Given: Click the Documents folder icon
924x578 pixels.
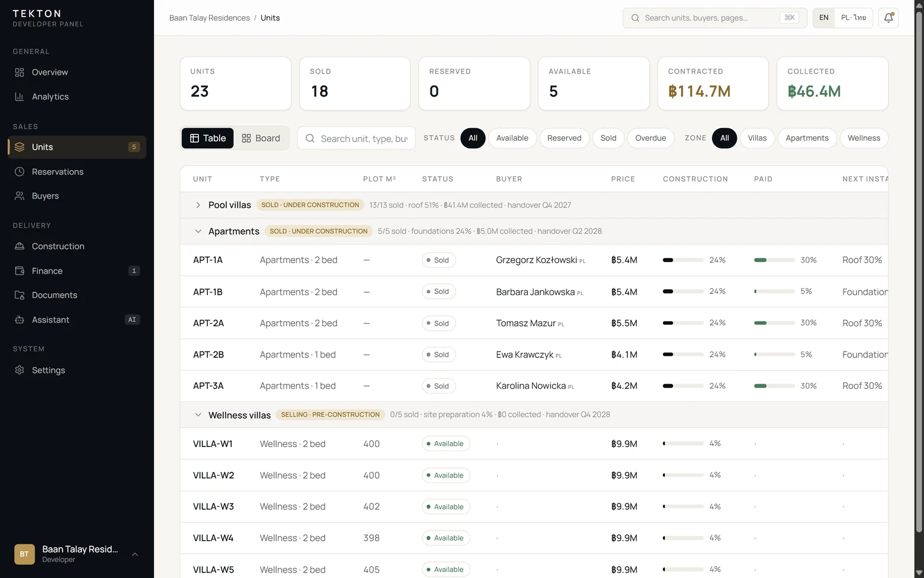Looking at the screenshot, I should click(20, 295).
